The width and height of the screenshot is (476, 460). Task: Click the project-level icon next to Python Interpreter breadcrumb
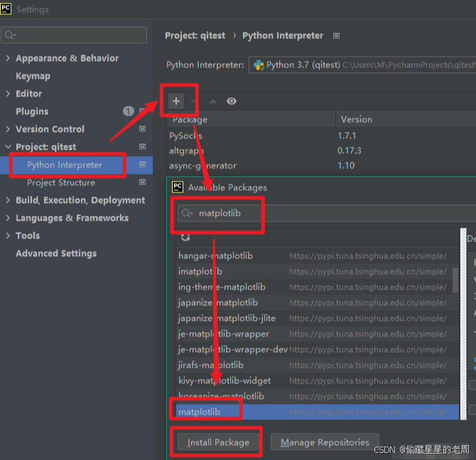(x=336, y=35)
